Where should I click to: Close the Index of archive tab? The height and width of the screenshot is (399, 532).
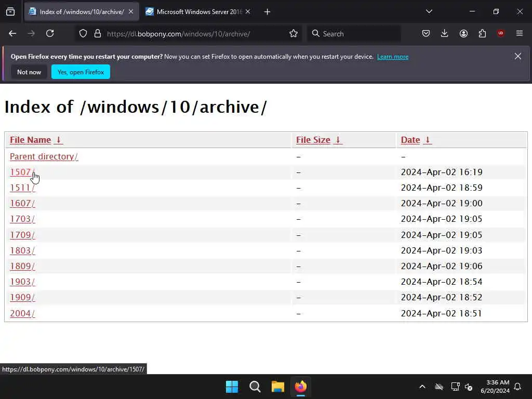(131, 11)
